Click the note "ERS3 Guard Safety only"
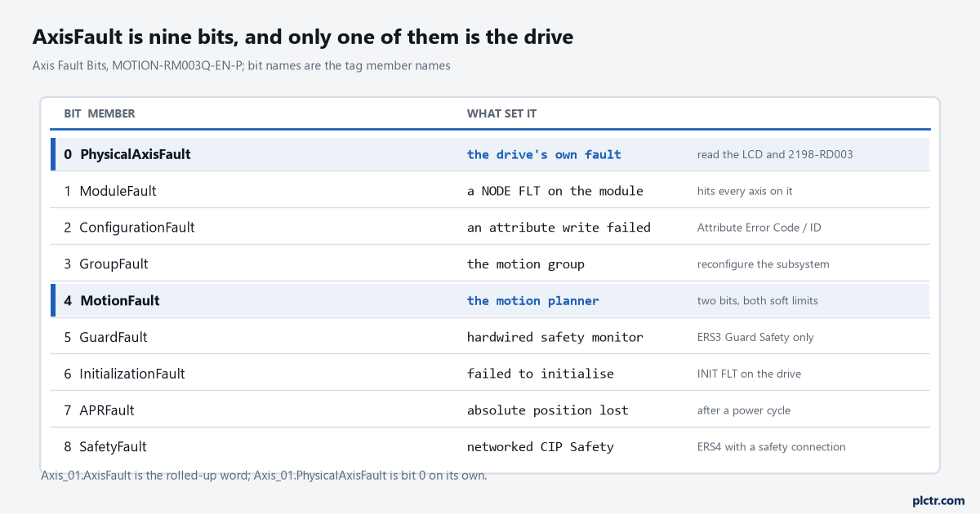The image size is (980, 514). pos(755,337)
